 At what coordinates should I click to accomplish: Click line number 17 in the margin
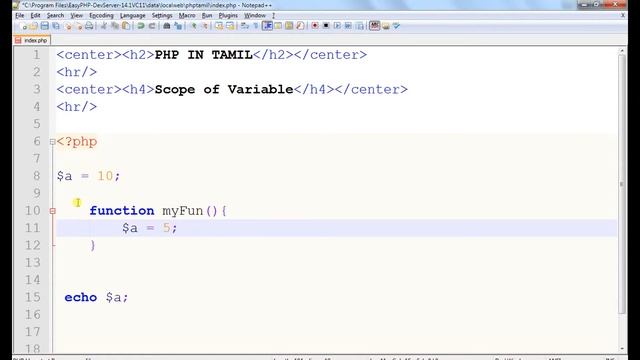[x=33, y=332]
